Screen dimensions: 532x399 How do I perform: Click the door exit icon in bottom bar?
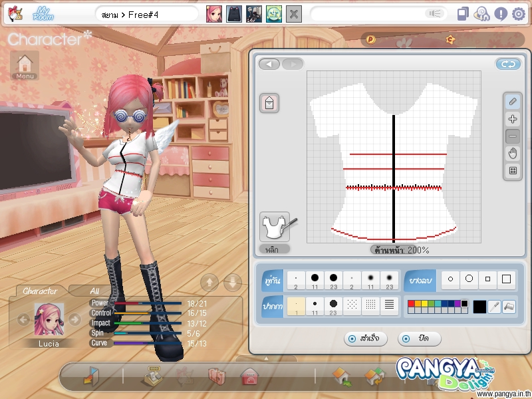pos(91,376)
